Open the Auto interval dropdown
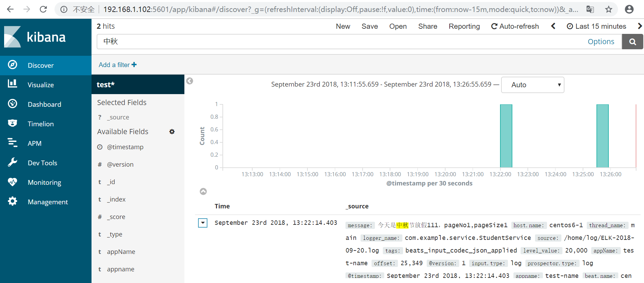Image resolution: width=644 pixels, height=283 pixels. [533, 85]
